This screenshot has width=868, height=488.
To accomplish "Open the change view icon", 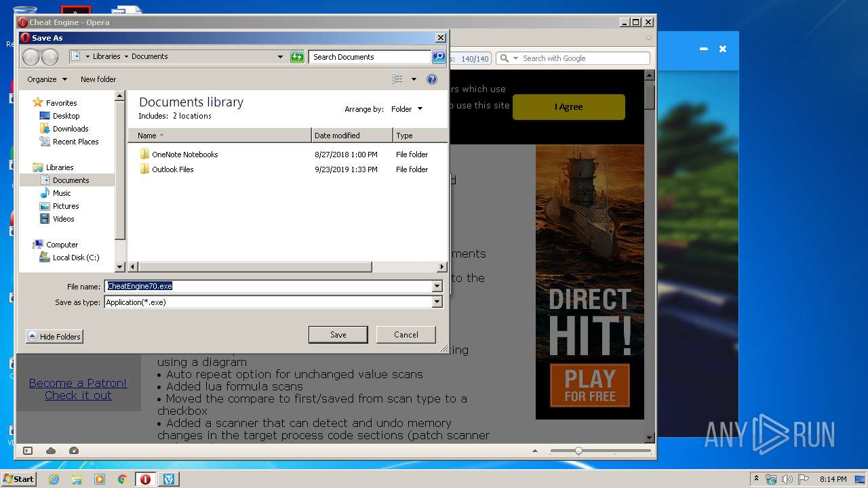I will pos(397,79).
